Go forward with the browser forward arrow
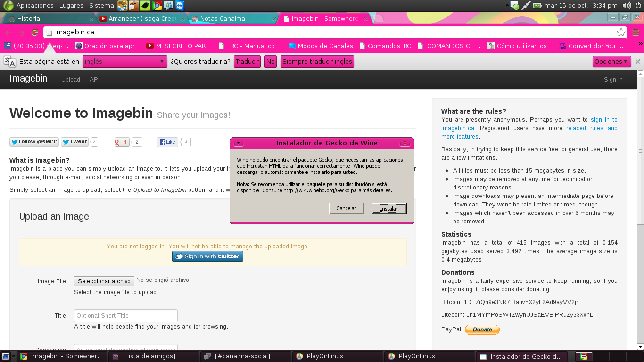Image resolution: width=644 pixels, height=362 pixels. tap(21, 33)
